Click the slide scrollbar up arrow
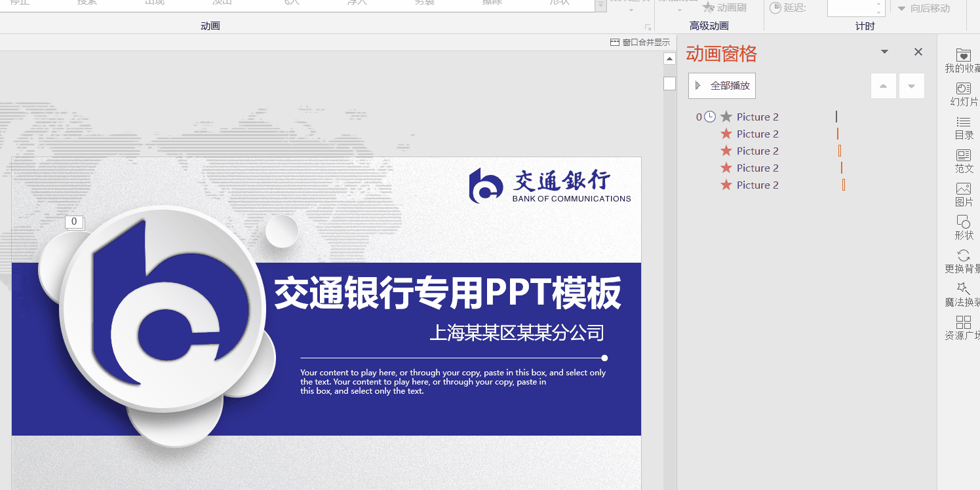The width and height of the screenshot is (980, 490). (669, 59)
